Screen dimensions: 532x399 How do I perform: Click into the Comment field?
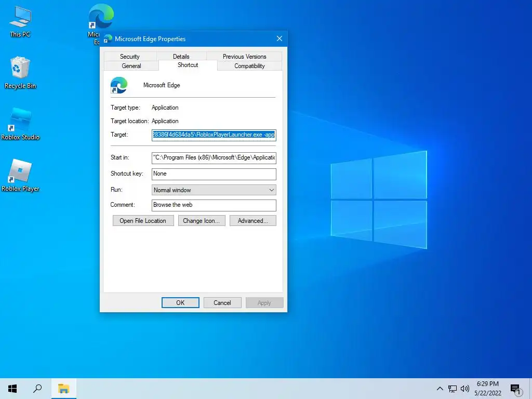[x=214, y=205]
